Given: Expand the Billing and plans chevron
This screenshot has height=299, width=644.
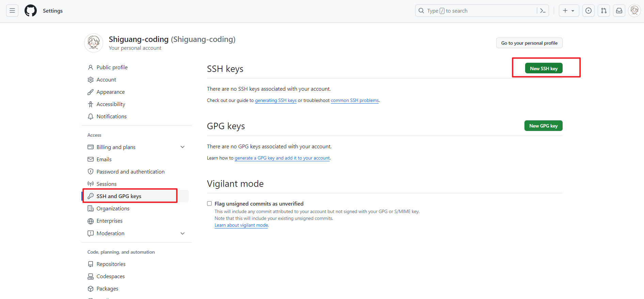Looking at the screenshot, I should coord(183,147).
